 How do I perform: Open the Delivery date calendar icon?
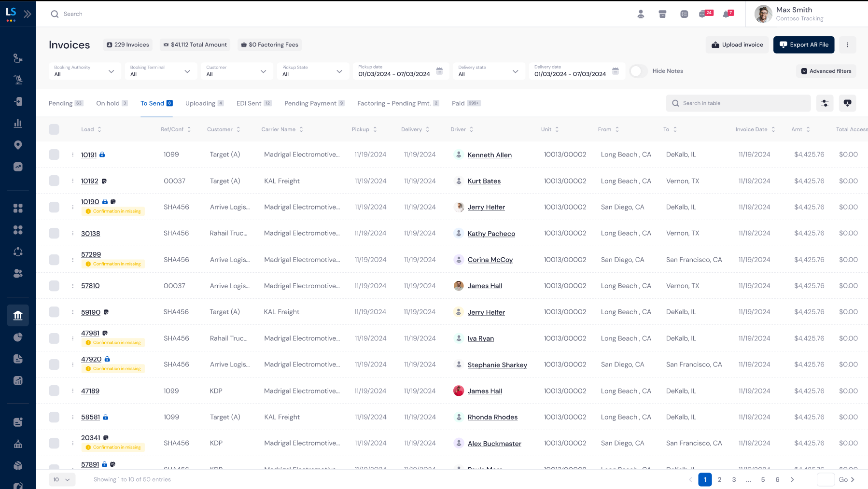click(616, 71)
